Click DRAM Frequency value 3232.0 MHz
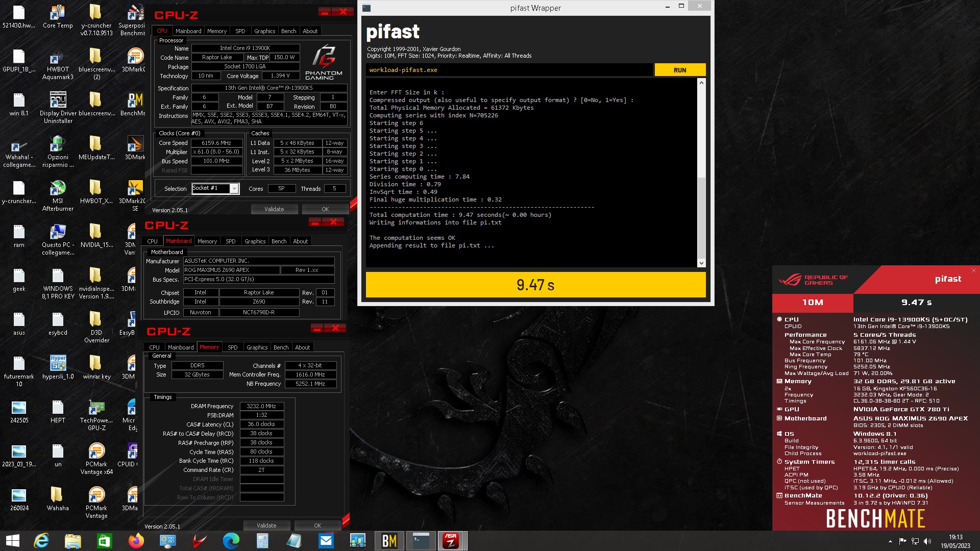980x551 pixels. tap(261, 406)
